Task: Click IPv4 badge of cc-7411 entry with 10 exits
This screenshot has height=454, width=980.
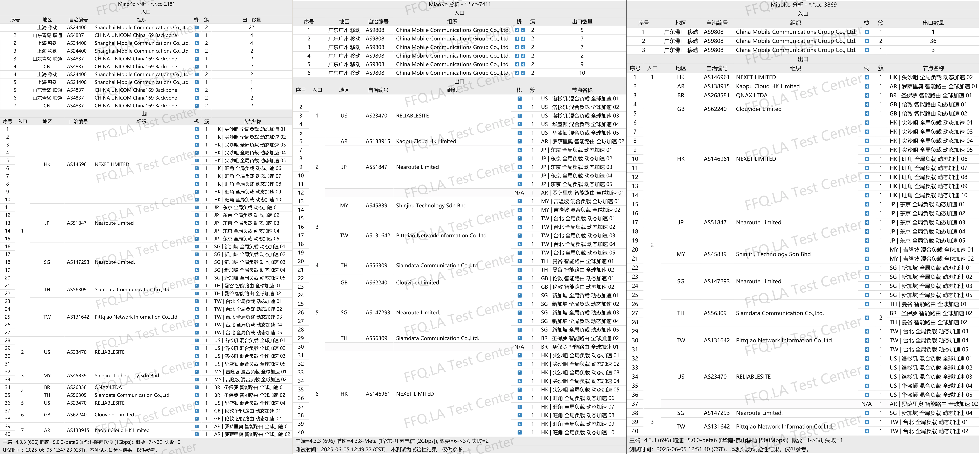Action: point(517,73)
